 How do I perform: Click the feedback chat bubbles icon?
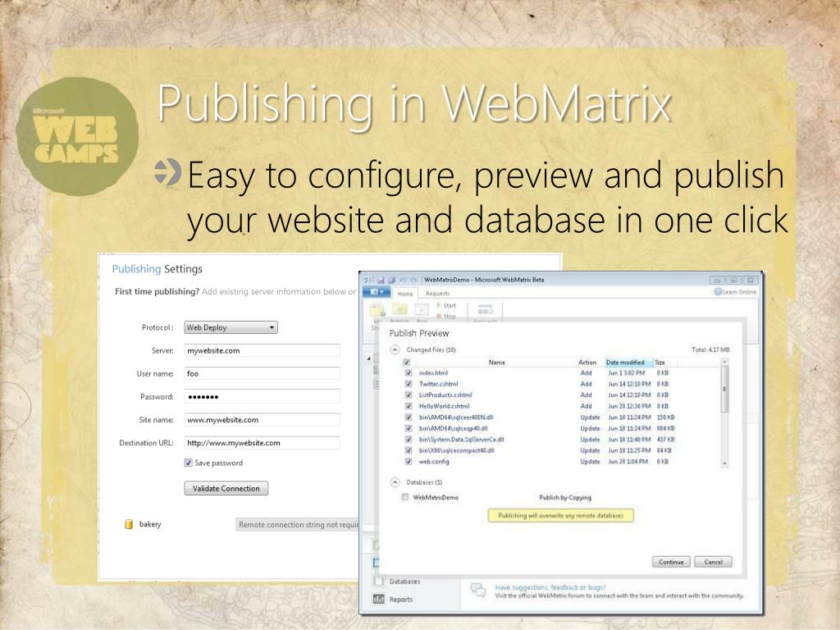coord(478,590)
